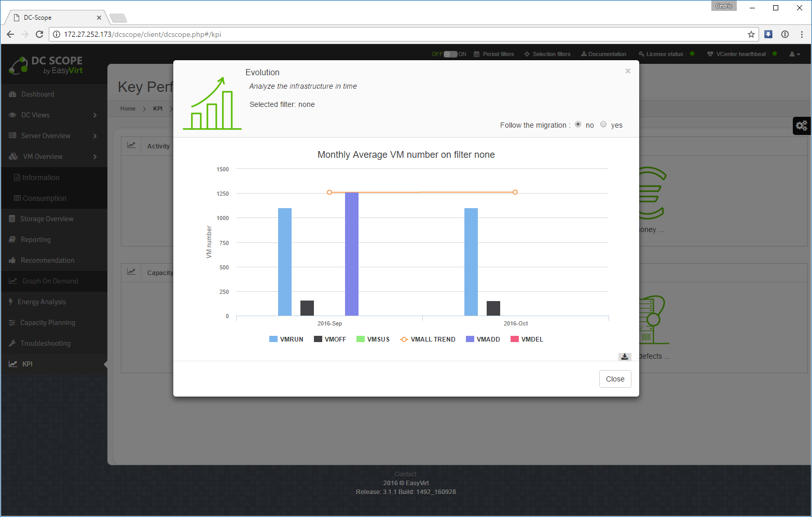The width and height of the screenshot is (812, 517).
Task: Expand the DC Views submenu
Action: 95,115
